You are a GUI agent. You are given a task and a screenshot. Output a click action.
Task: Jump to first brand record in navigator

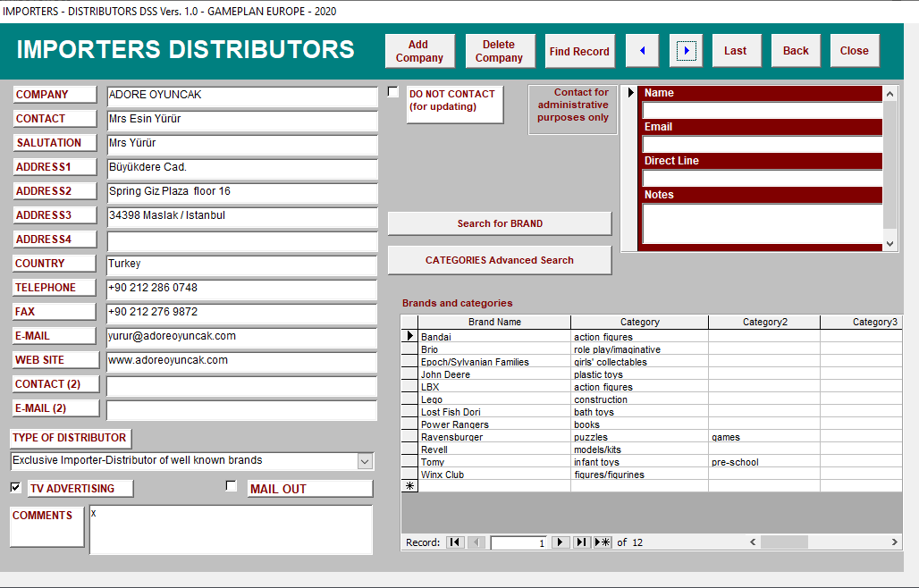[455, 542]
